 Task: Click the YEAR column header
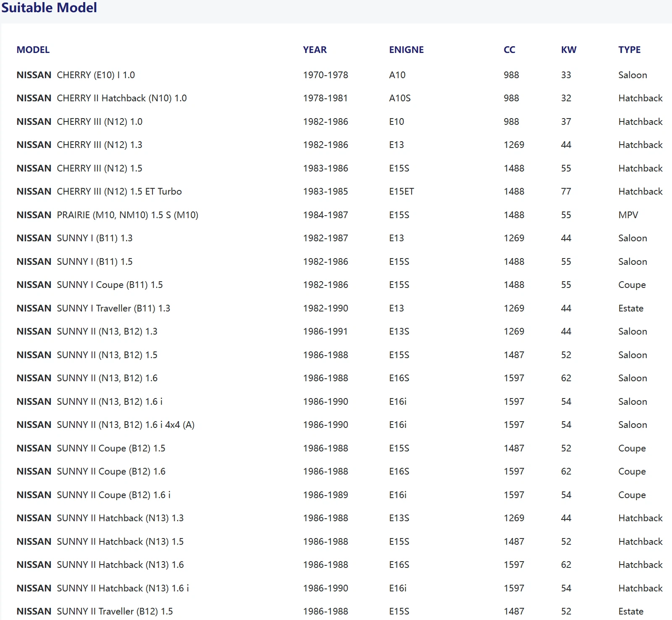click(x=315, y=50)
